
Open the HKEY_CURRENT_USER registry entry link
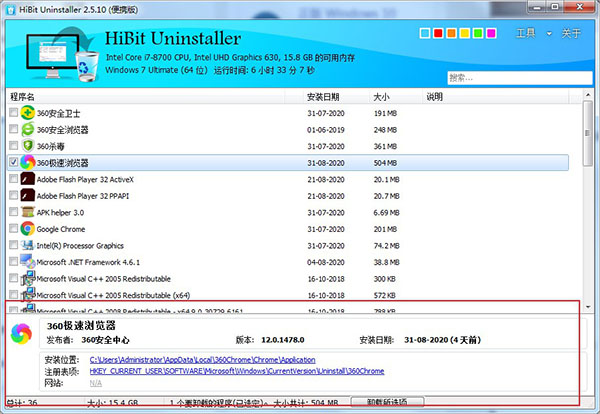pos(237,371)
